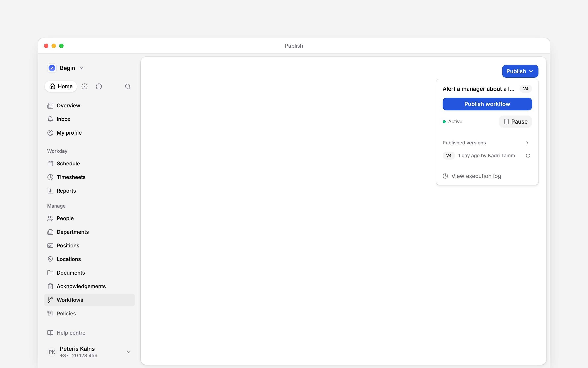Click the Acknowledgements clipboard icon
Image resolution: width=588 pixels, height=368 pixels.
pos(50,286)
